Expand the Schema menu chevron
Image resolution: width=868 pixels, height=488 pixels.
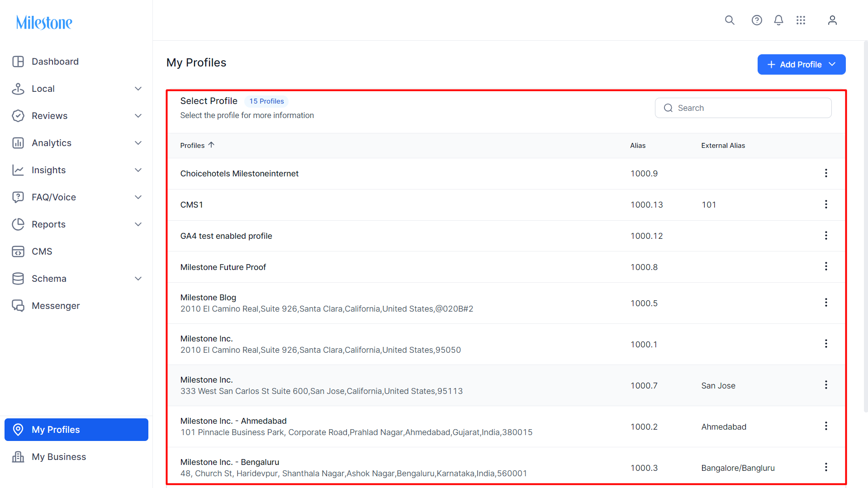pyautogui.click(x=138, y=279)
